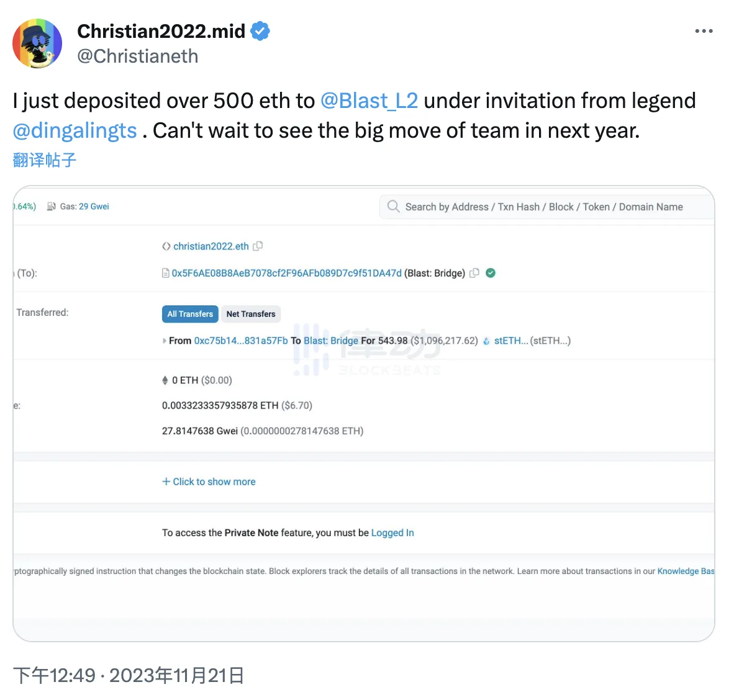Expand the Click to show more section
Image resolution: width=734 pixels, height=700 pixels.
(x=209, y=482)
